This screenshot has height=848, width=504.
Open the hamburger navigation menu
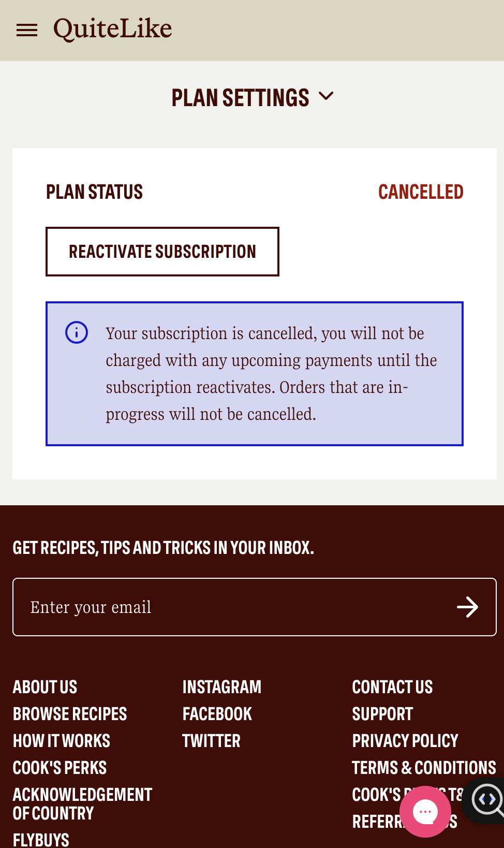[x=27, y=30]
